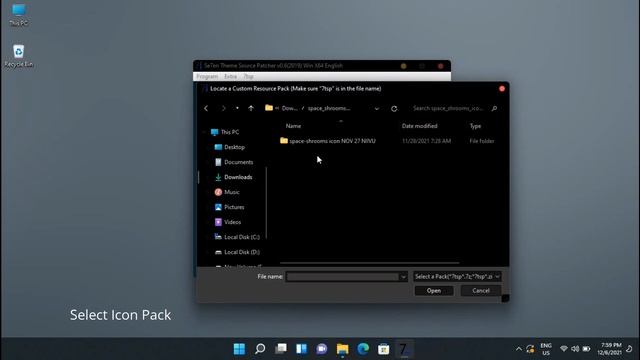Viewport: 640px width, 360px height.
Task: Click the File name input field
Action: point(342,277)
